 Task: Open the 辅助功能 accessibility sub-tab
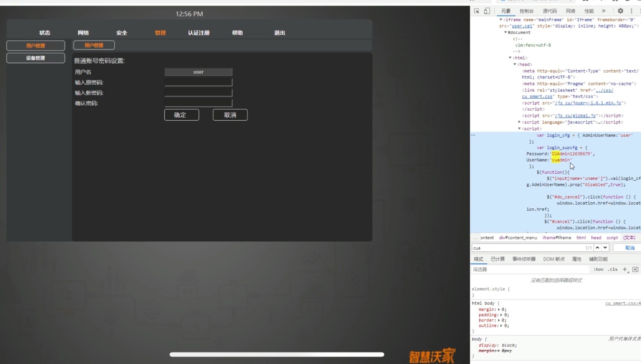click(x=598, y=259)
